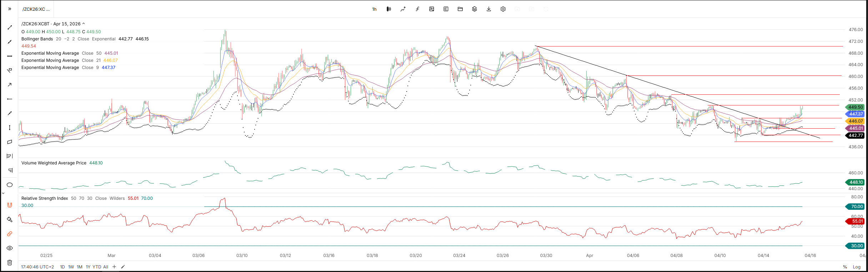Click the purple 445.01 EMA price tag
Image resolution: width=868 pixels, height=272 pixels.
point(855,128)
